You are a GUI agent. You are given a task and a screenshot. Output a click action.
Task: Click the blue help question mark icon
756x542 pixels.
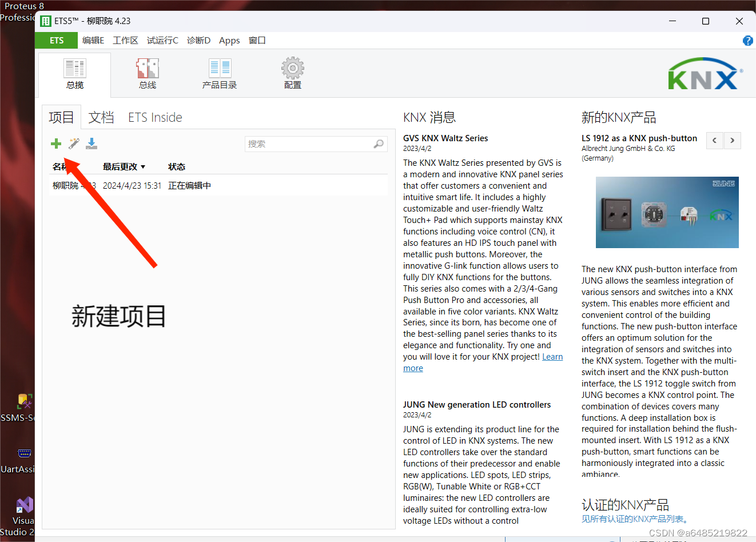tap(747, 41)
